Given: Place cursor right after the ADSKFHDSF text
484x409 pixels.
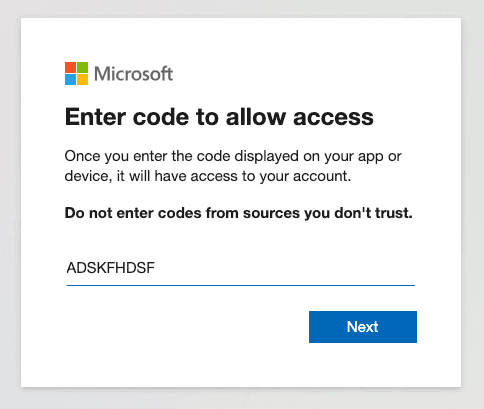Looking at the screenshot, I should (x=156, y=268).
